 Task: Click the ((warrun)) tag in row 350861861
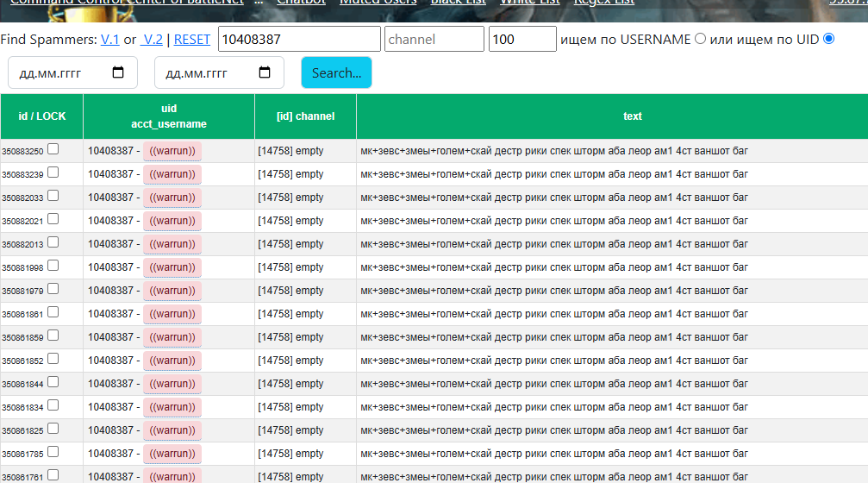point(172,314)
